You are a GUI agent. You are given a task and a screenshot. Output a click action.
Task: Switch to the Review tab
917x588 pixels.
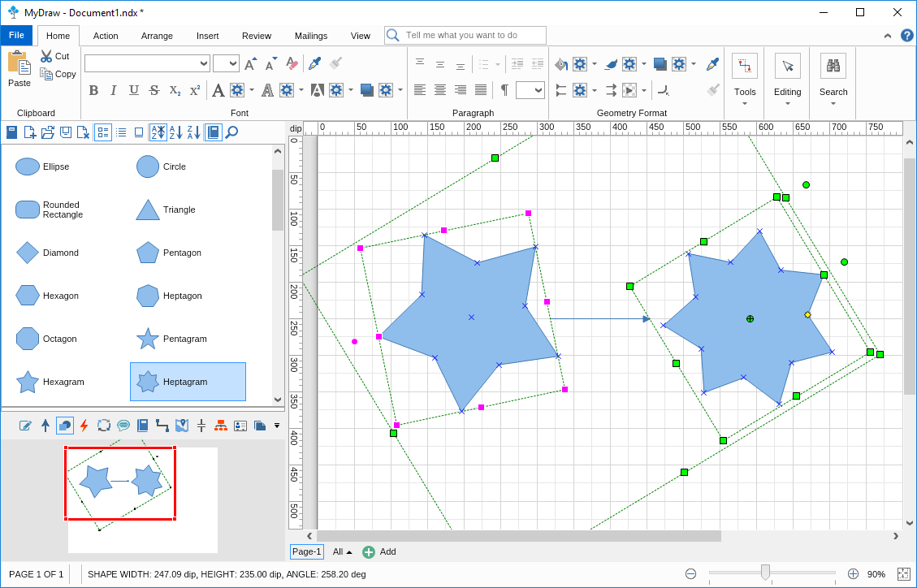pyautogui.click(x=257, y=36)
